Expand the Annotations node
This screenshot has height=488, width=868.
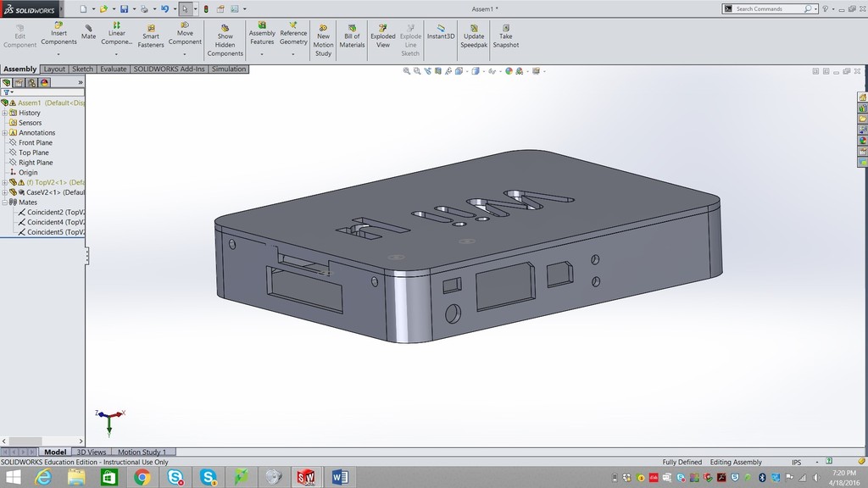4,133
